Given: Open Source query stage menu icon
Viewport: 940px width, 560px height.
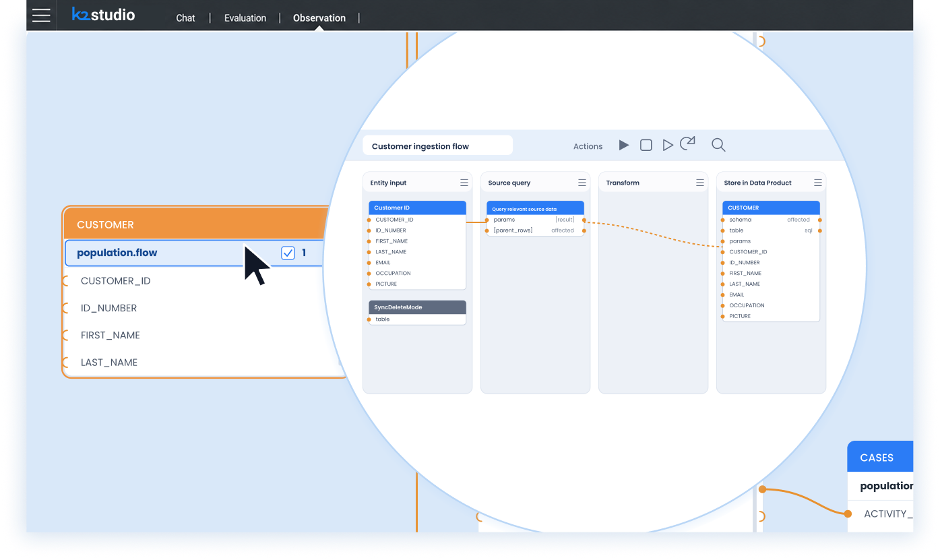Looking at the screenshot, I should point(582,183).
